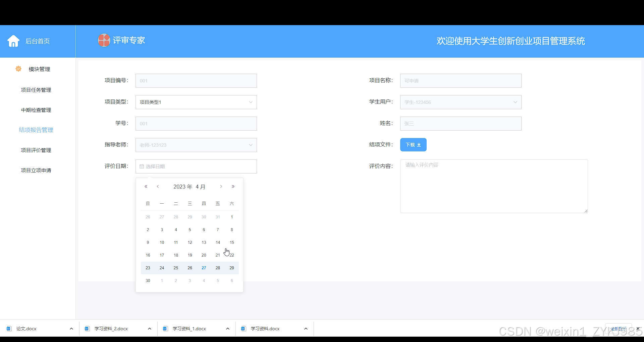Expand options for 论文.docx download

[71, 329]
